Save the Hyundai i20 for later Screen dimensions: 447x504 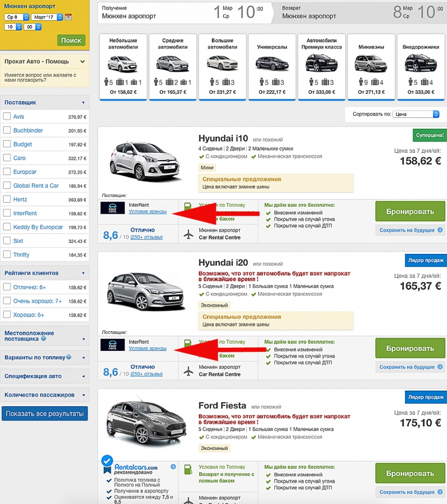pos(410,367)
